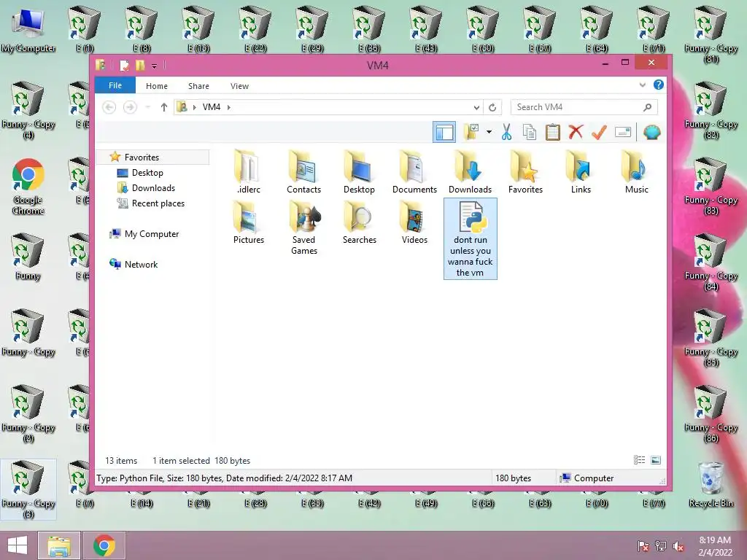747x560 pixels.
Task: Select Downloads in the navigation pane
Action: click(x=153, y=187)
